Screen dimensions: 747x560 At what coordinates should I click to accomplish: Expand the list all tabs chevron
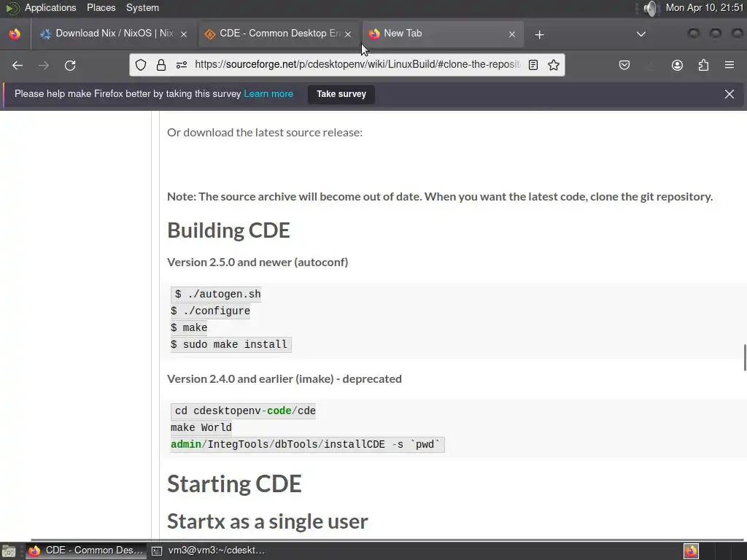pyautogui.click(x=641, y=34)
